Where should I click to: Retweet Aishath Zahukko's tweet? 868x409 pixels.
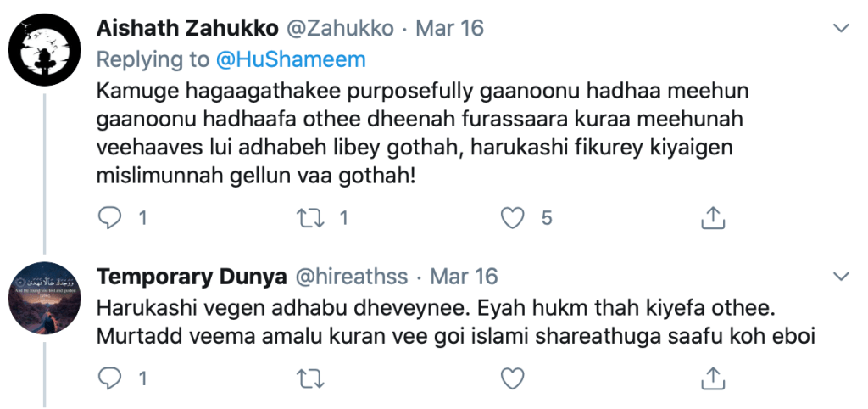(x=312, y=218)
